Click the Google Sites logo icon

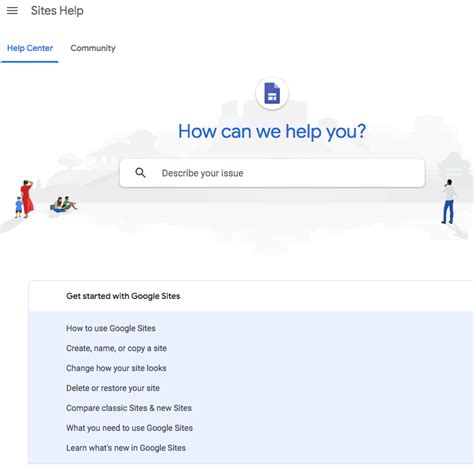pos(272,93)
